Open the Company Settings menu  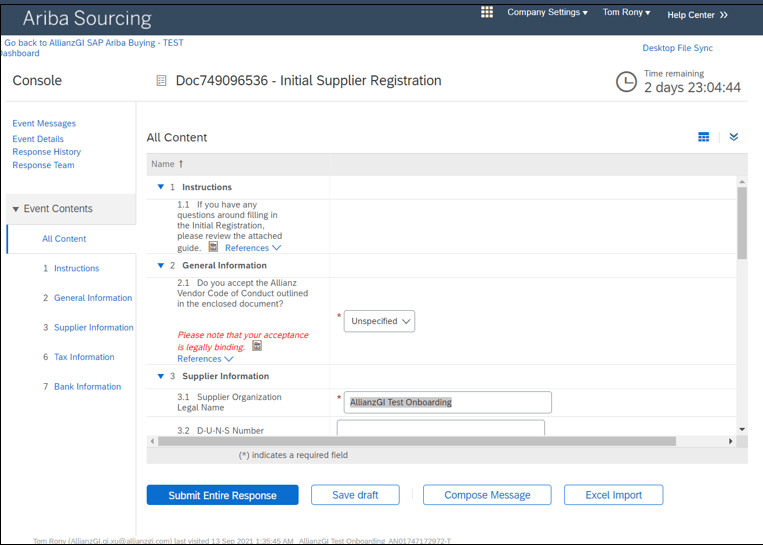[547, 12]
